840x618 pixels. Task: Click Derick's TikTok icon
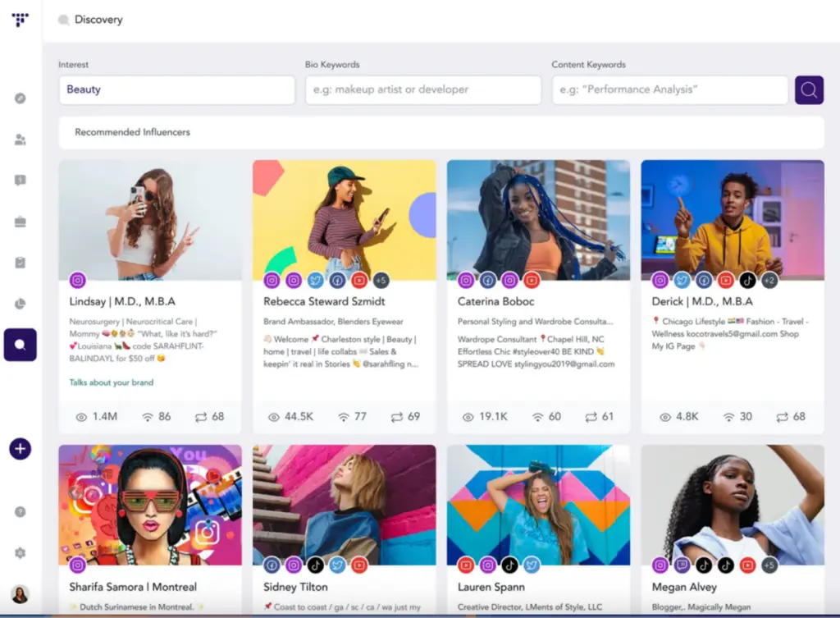pyautogui.click(x=747, y=281)
